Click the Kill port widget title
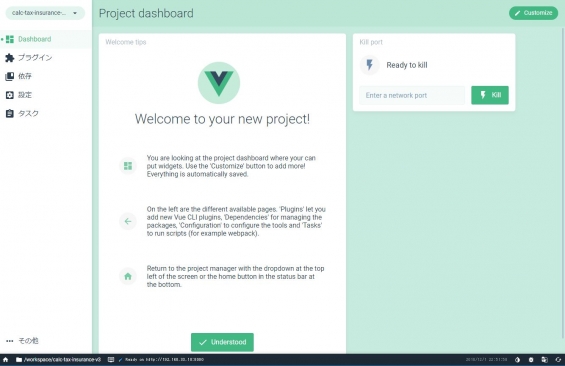 click(371, 42)
